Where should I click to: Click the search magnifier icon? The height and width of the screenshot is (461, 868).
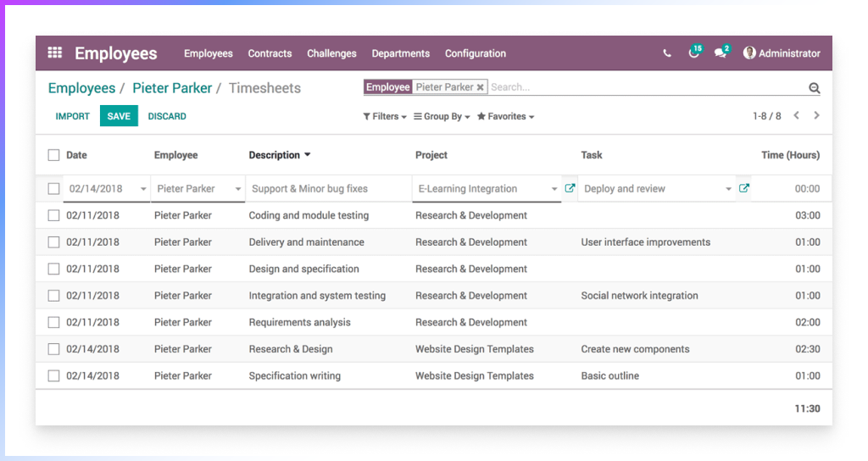814,88
